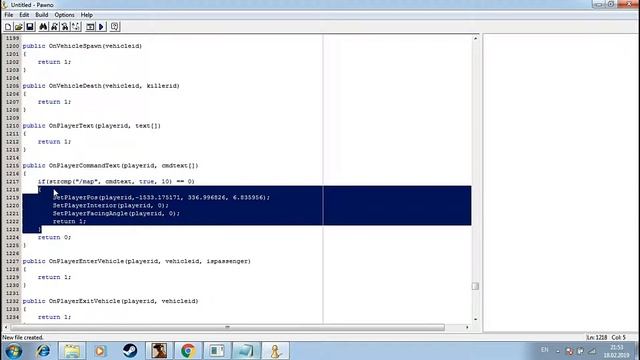Open the media player taskbar icon
640x360 pixels.
pos(100,351)
